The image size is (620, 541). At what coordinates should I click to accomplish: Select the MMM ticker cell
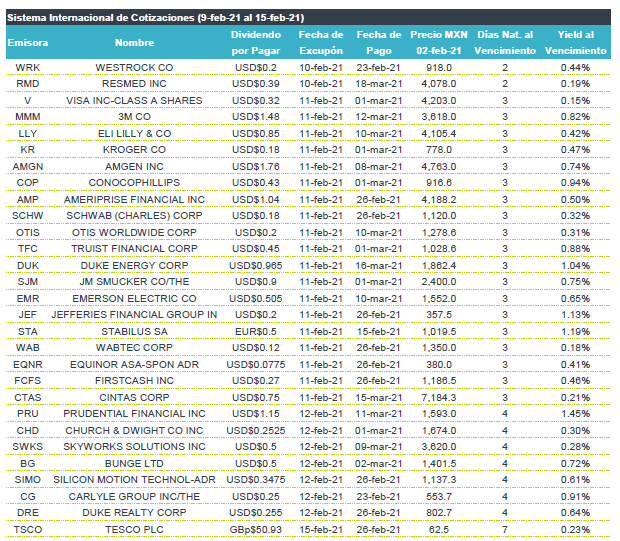(28, 117)
